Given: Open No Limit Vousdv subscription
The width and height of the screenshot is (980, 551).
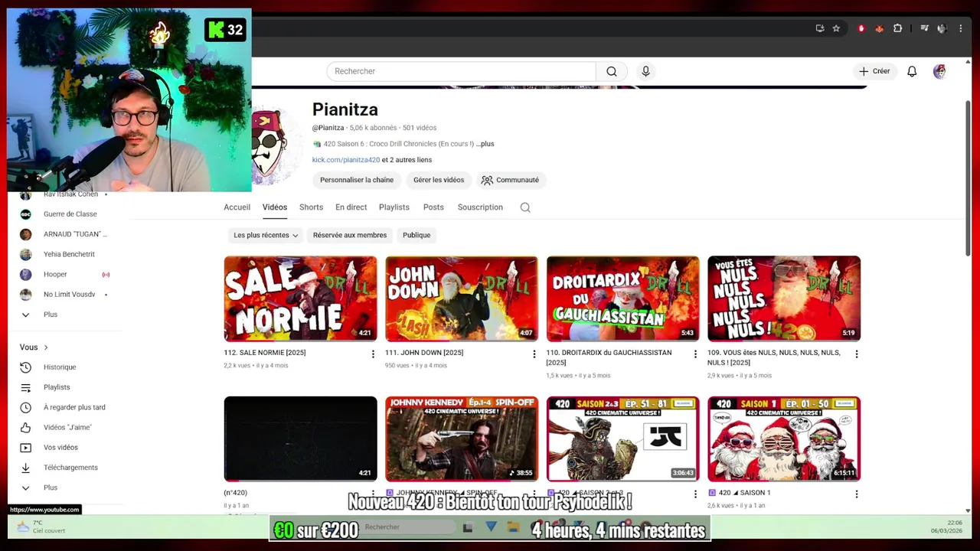Looking at the screenshot, I should tap(69, 295).
